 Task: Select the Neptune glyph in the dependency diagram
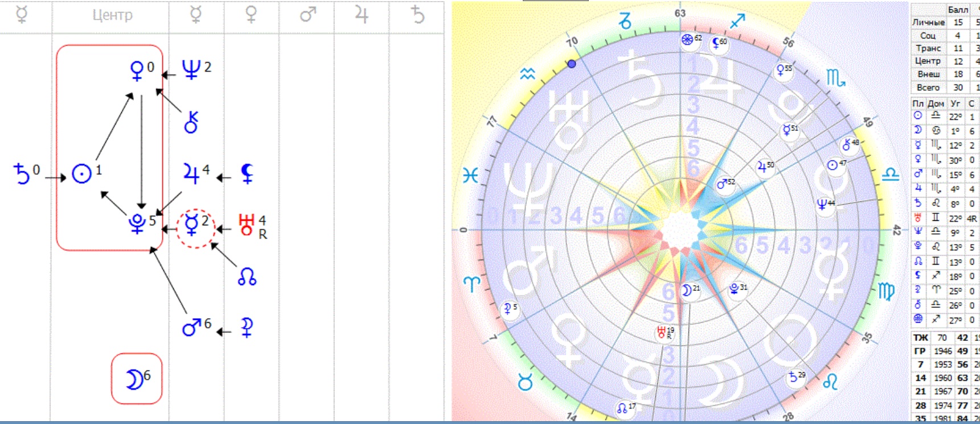[x=191, y=70]
